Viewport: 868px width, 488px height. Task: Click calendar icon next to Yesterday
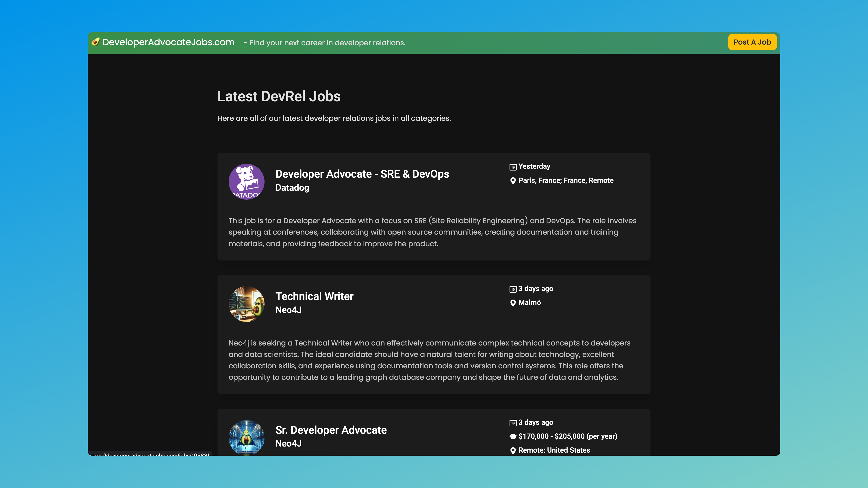point(513,167)
